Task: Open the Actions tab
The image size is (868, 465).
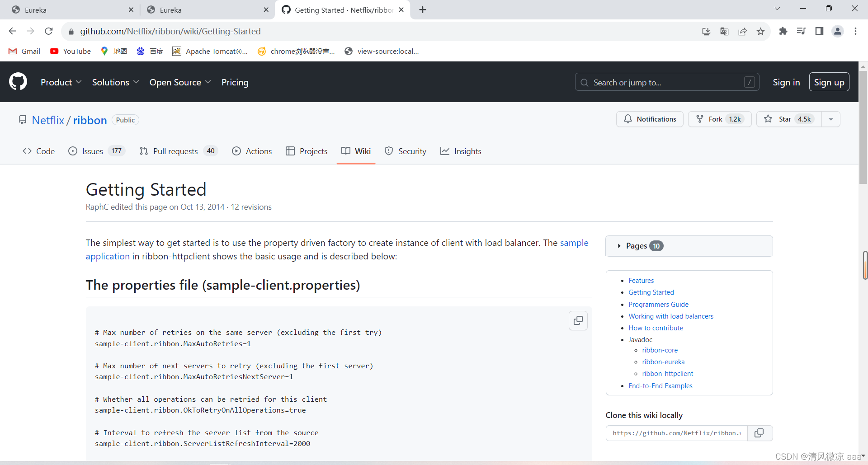Action: 252,151
